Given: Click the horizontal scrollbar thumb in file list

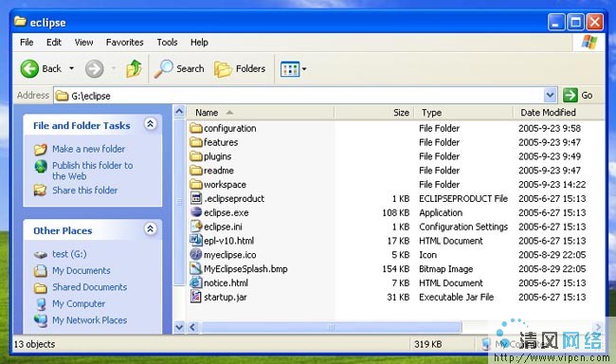Looking at the screenshot, I should (x=331, y=327).
